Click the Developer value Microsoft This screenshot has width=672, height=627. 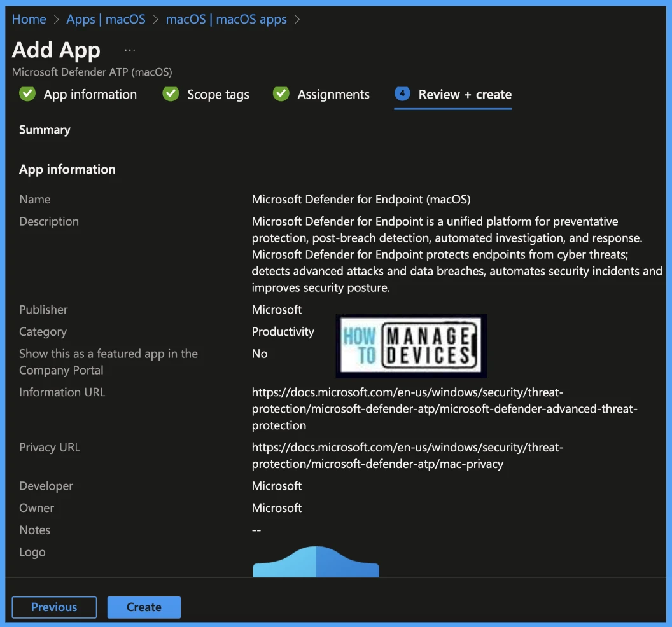coord(276,486)
